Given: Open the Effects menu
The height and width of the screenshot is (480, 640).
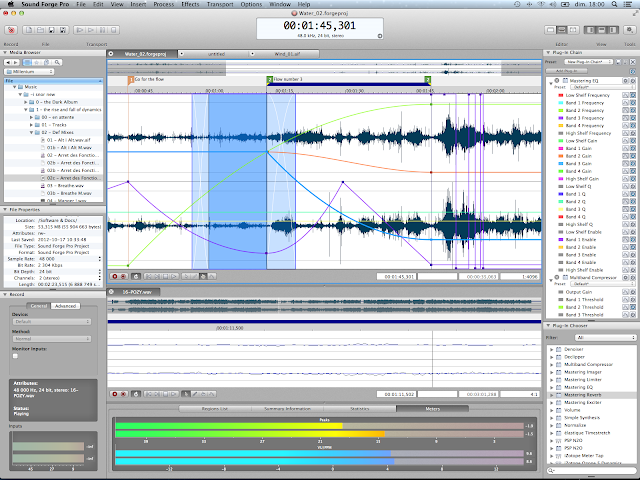Looking at the screenshot, I should pyautogui.click(x=190, y=4).
